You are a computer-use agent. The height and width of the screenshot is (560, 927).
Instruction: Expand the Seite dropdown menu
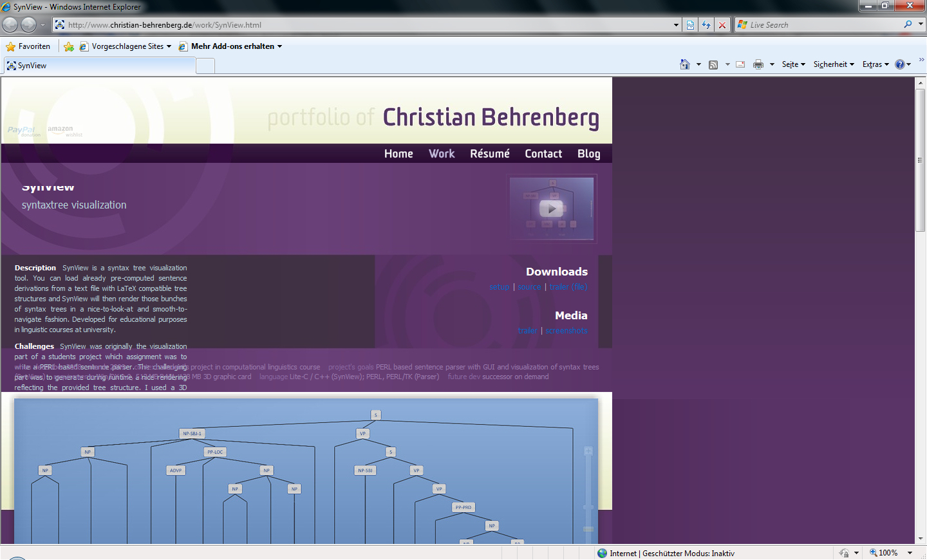[793, 64]
